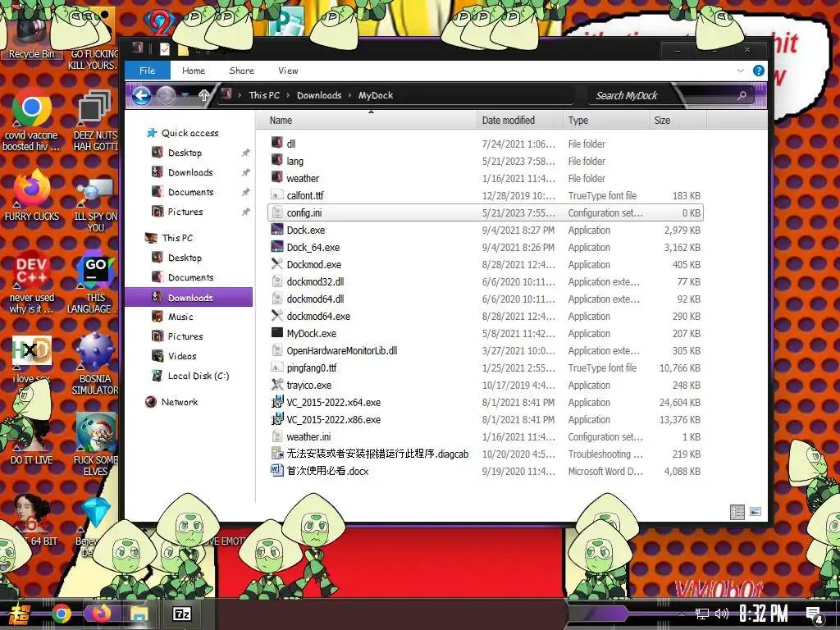840x630 pixels.
Task: Click the volume speaker tray icon
Action: coord(722,614)
